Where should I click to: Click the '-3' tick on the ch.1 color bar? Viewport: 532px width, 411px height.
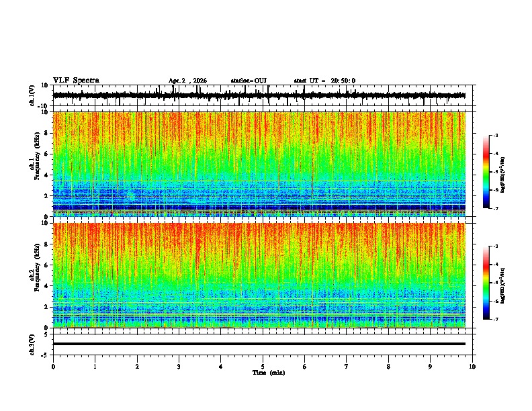coord(496,135)
